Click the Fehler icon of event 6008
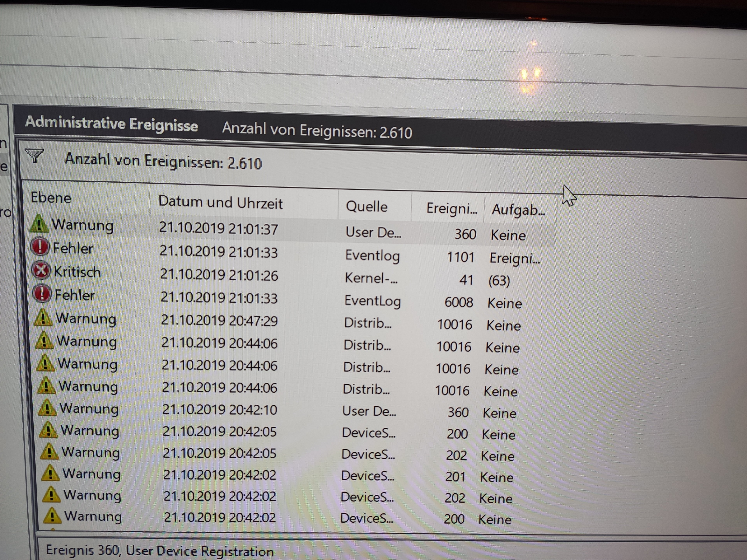The image size is (747, 560). [x=42, y=293]
